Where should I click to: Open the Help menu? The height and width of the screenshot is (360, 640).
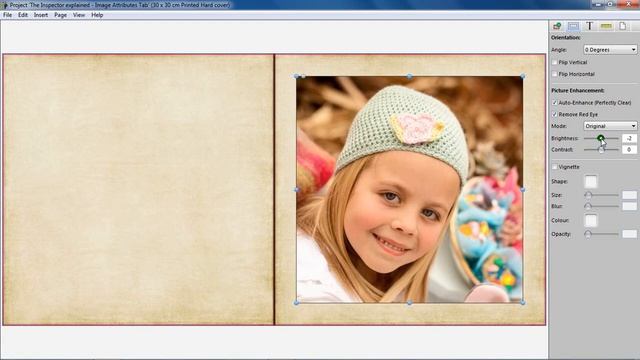point(97,15)
